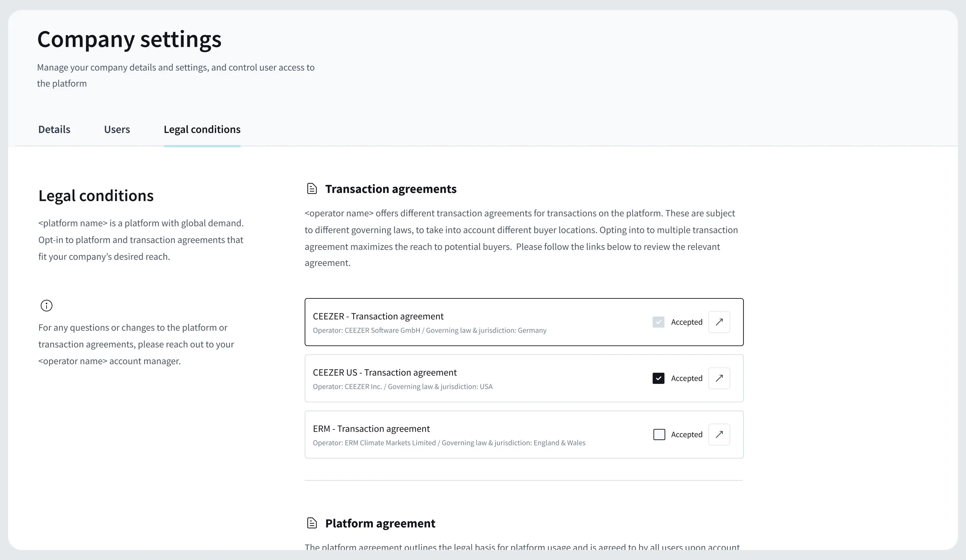Open CEEZER US agreement external link arrow
Viewport: 966px width, 560px height.
click(719, 378)
